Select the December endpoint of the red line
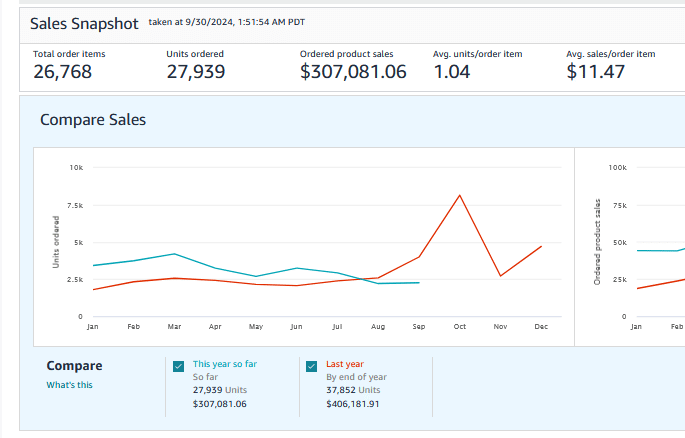The width and height of the screenshot is (685, 438). [541, 246]
